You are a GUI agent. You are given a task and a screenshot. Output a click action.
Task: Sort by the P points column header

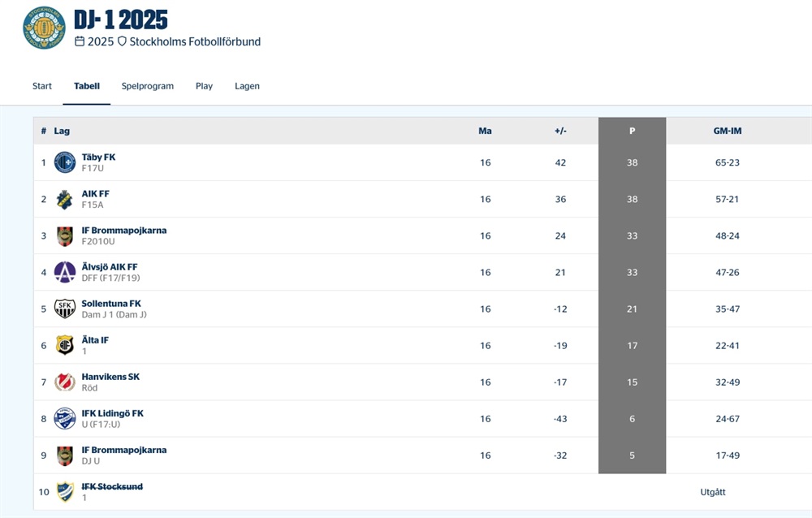632,131
